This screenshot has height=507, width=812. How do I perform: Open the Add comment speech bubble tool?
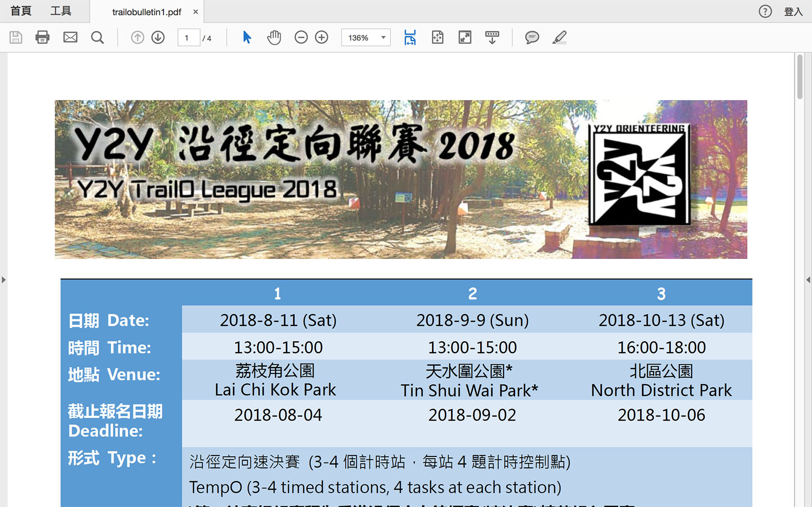[532, 37]
